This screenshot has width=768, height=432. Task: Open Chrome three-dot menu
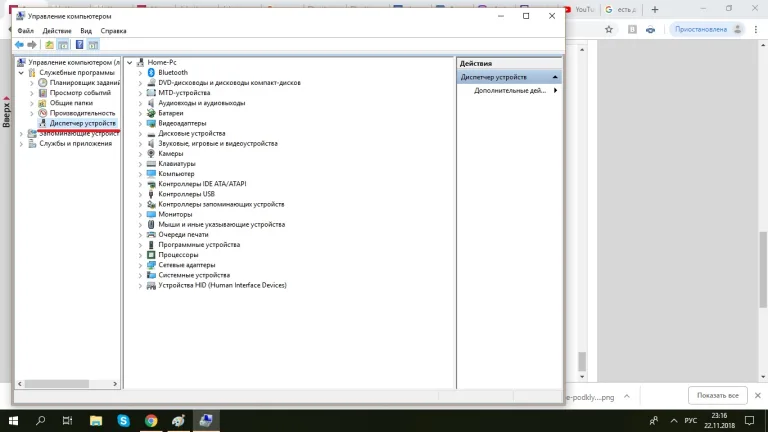pyautogui.click(x=756, y=29)
